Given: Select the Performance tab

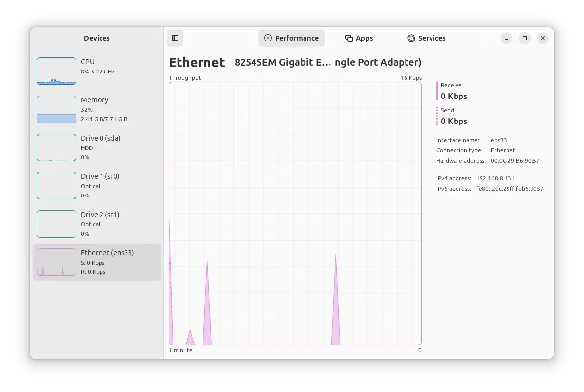Looking at the screenshot, I should pyautogui.click(x=291, y=38).
